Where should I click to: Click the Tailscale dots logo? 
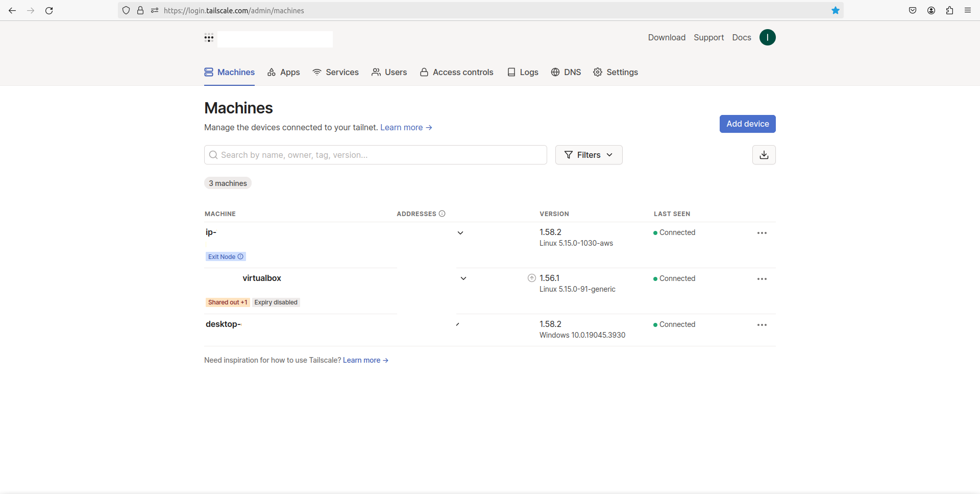click(x=209, y=38)
